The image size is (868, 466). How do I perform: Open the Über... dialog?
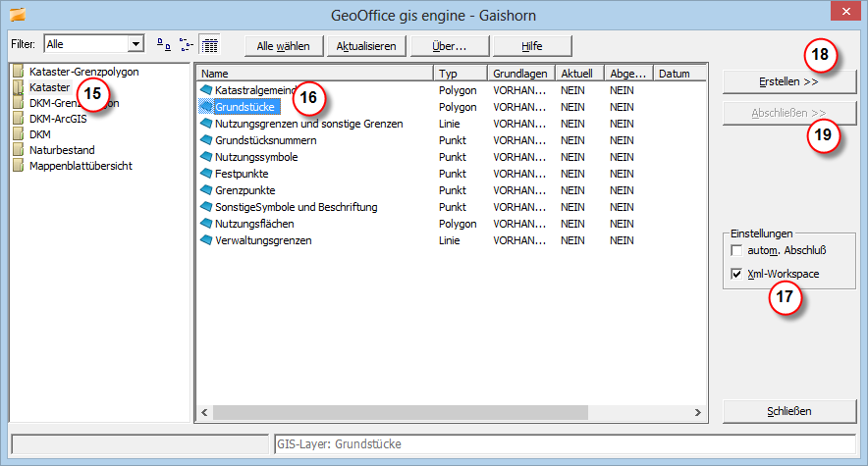pos(450,46)
